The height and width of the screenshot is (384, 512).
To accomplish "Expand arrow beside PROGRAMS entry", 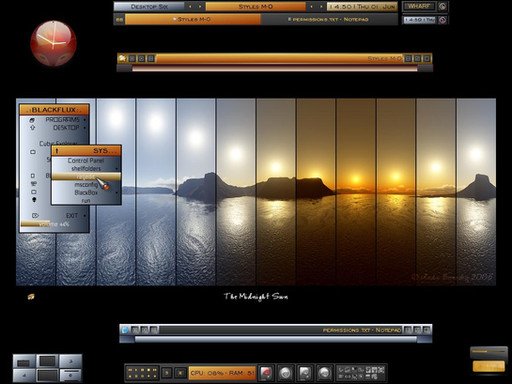I will (85, 119).
